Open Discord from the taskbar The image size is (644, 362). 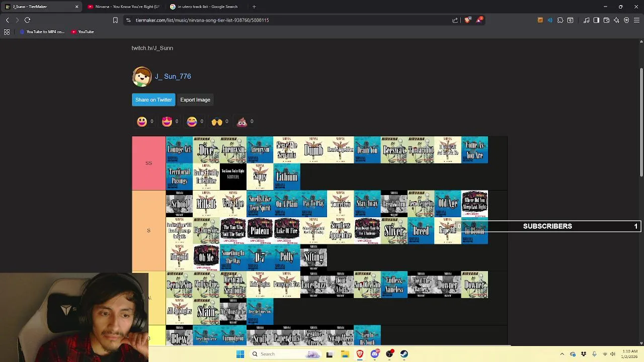tap(374, 354)
